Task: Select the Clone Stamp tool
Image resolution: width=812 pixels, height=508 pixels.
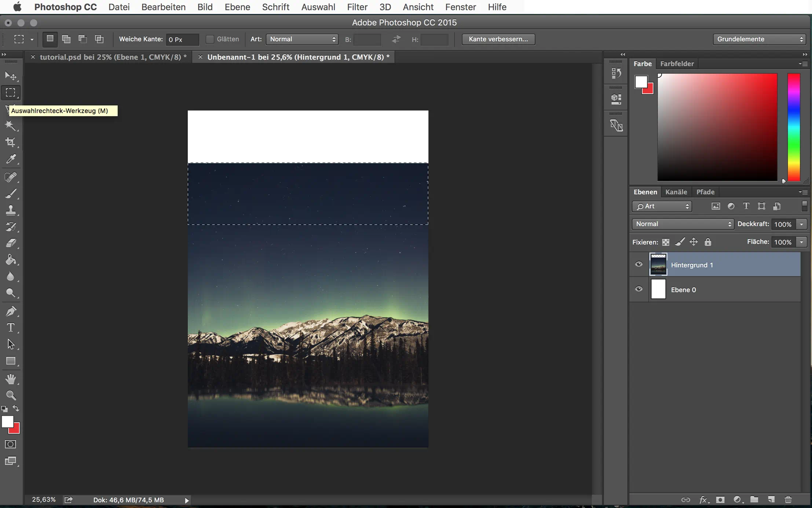Action: [x=11, y=210]
